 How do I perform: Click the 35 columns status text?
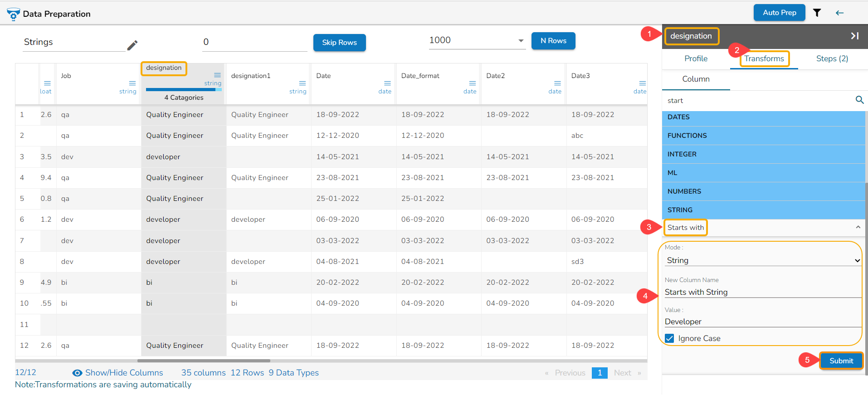coord(204,373)
